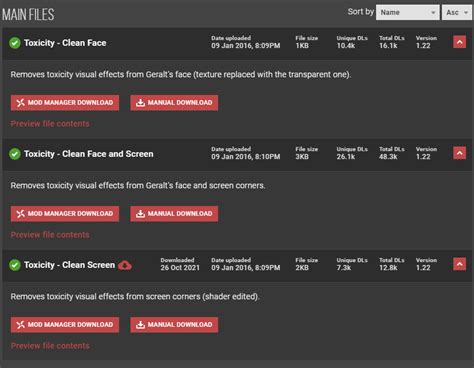The height and width of the screenshot is (368, 474).
Task: Click description about face and screen corners
Action: [138, 185]
